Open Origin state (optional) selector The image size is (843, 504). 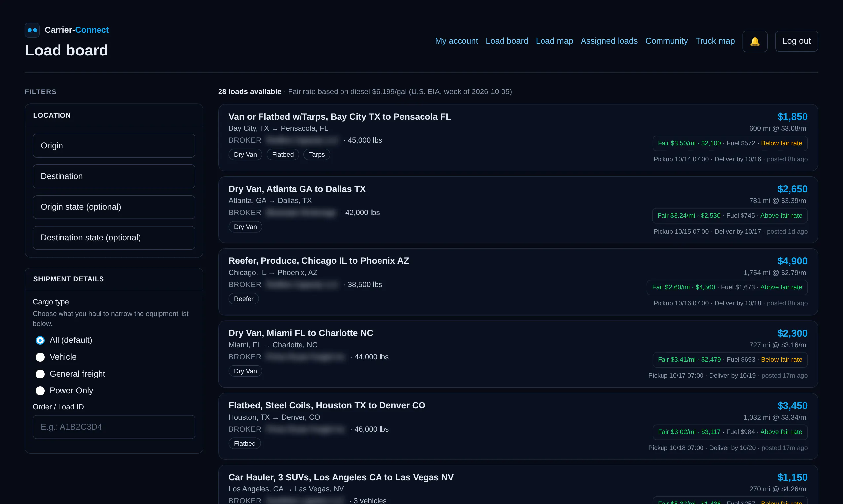tap(114, 207)
